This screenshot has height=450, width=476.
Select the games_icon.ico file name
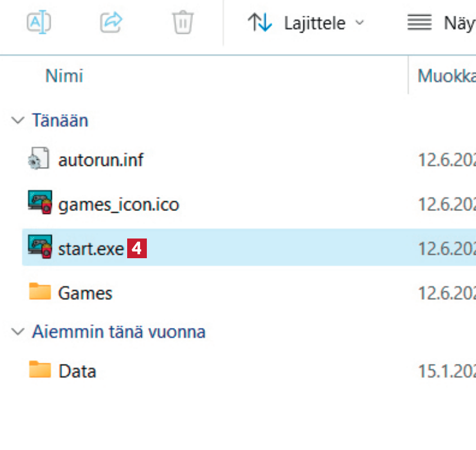point(118,204)
